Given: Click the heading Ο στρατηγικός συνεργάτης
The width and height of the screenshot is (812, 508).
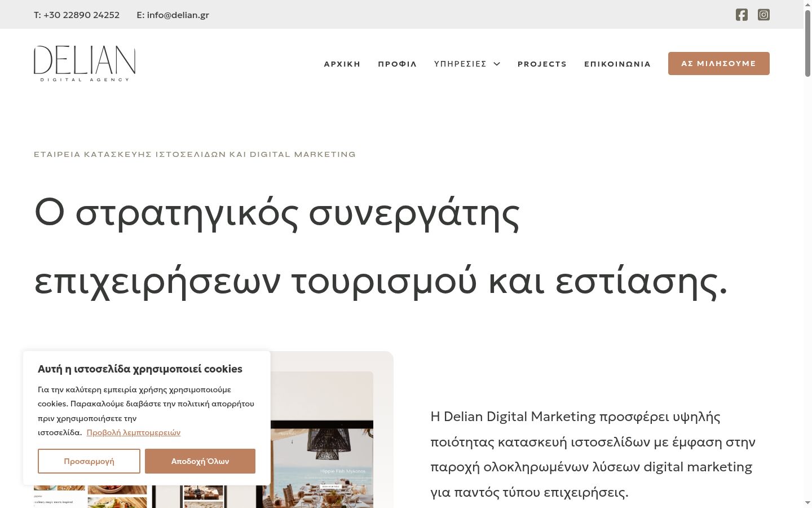Looking at the screenshot, I should point(277,213).
